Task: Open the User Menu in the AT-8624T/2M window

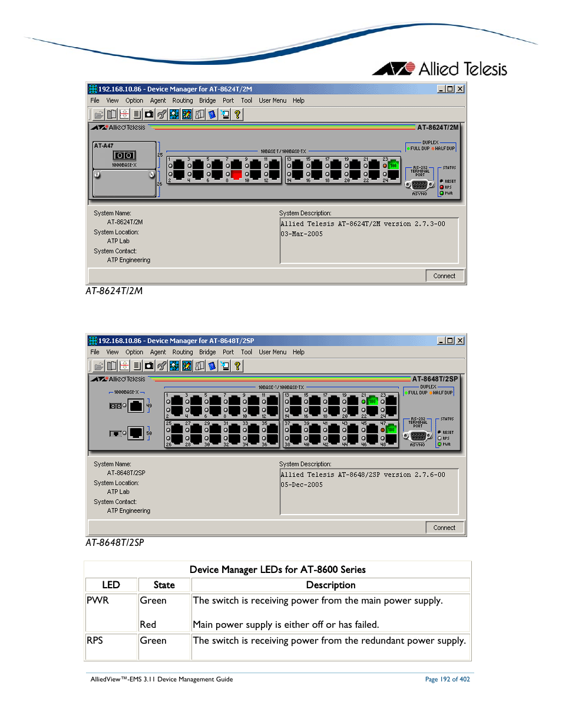Action: pos(273,101)
